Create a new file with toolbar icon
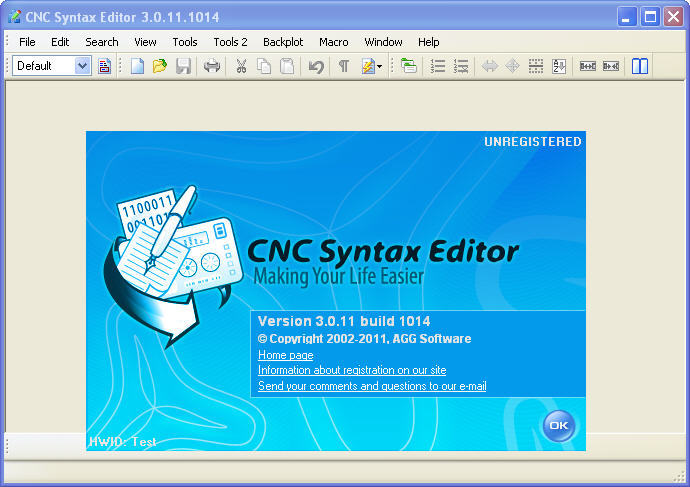 [x=137, y=66]
